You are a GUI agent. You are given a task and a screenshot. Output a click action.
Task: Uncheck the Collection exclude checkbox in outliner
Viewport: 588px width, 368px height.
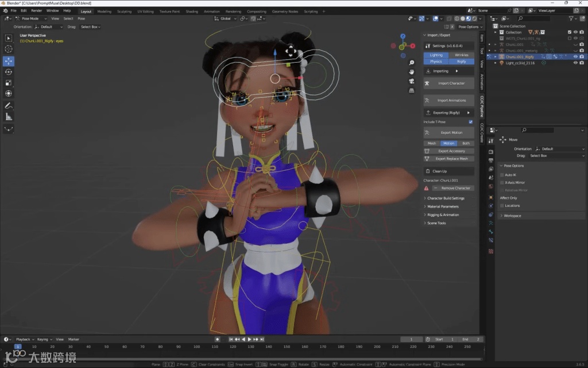tap(570, 32)
